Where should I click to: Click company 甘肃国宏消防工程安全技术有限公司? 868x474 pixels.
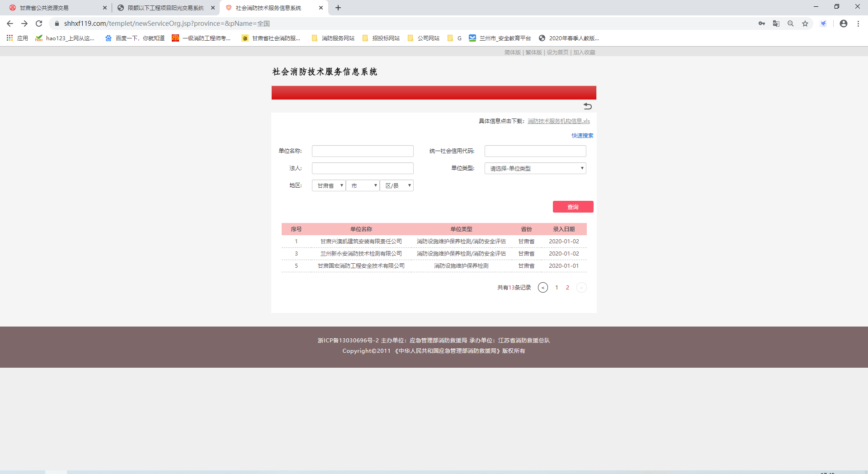pos(361,266)
